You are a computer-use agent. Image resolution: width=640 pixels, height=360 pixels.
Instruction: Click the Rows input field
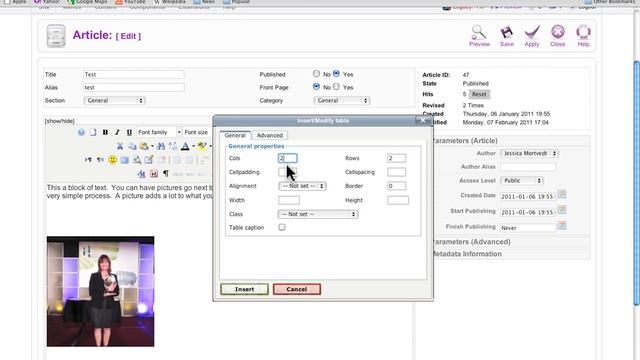tap(396, 158)
